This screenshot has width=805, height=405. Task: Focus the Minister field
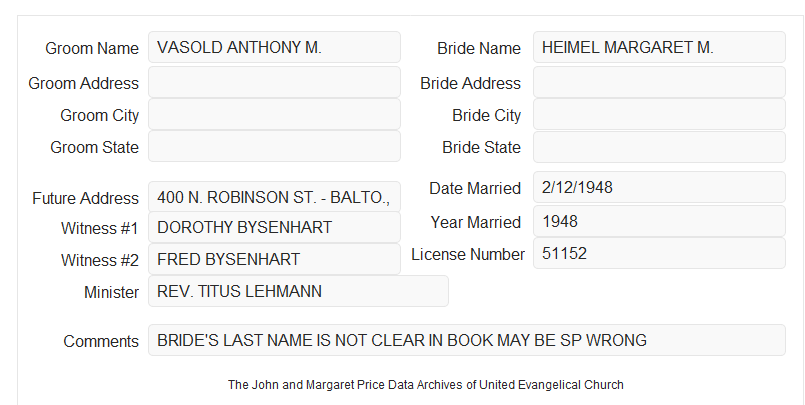298,291
